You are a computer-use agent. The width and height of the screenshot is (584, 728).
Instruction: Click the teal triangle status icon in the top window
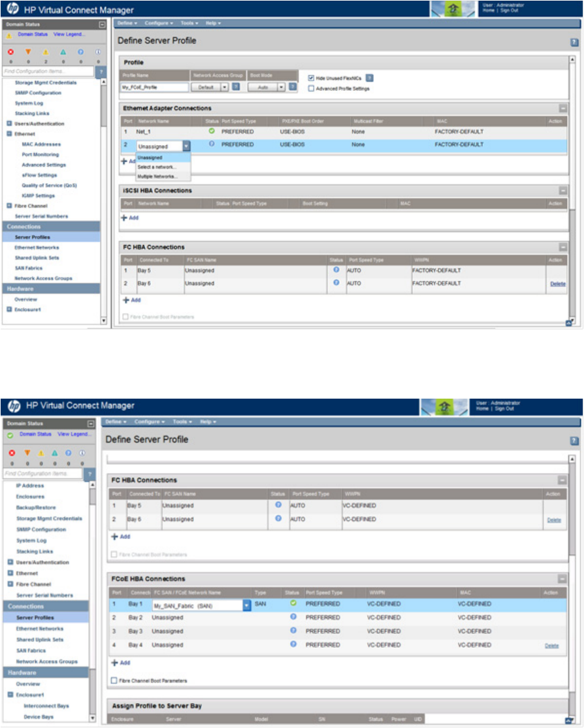click(63, 52)
